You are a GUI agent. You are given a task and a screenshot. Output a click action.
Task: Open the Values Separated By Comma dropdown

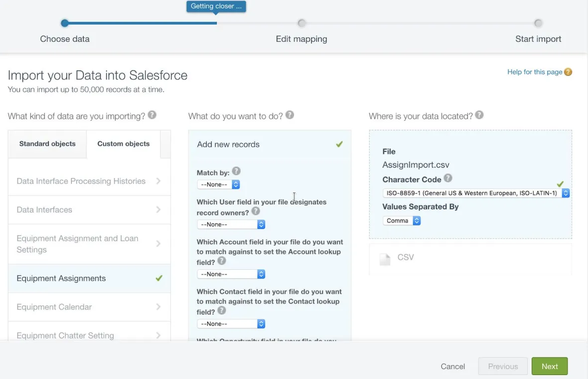point(402,220)
